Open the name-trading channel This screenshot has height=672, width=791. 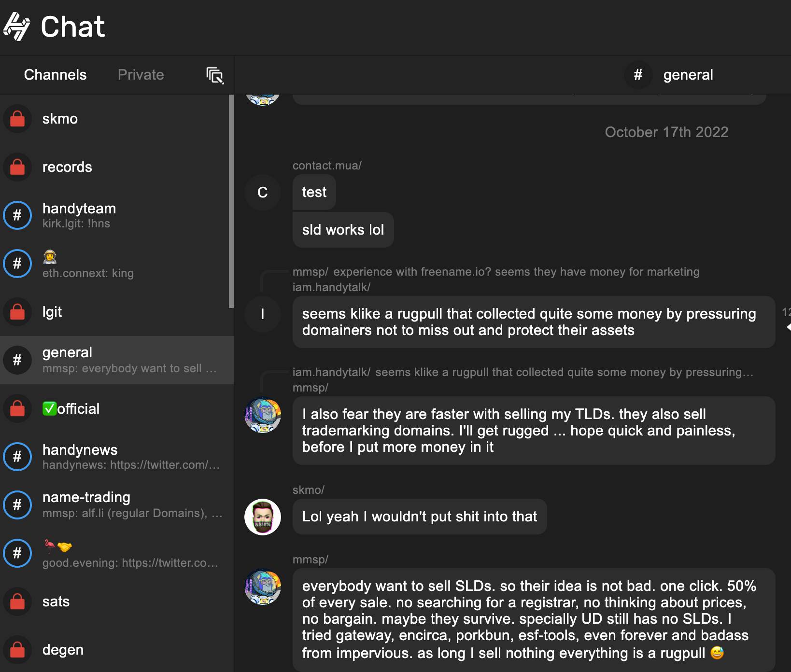click(x=117, y=505)
